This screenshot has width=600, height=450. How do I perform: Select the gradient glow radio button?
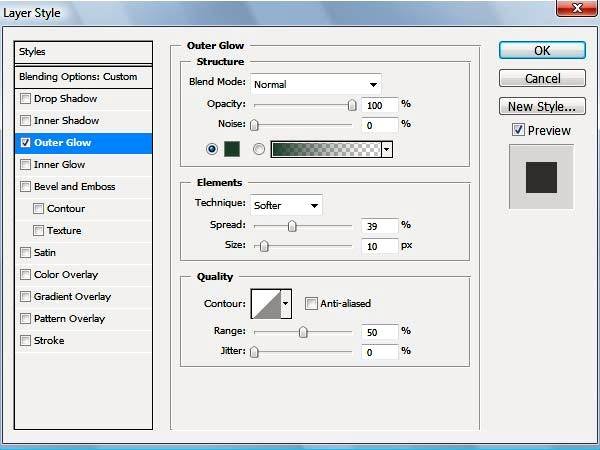pos(259,149)
